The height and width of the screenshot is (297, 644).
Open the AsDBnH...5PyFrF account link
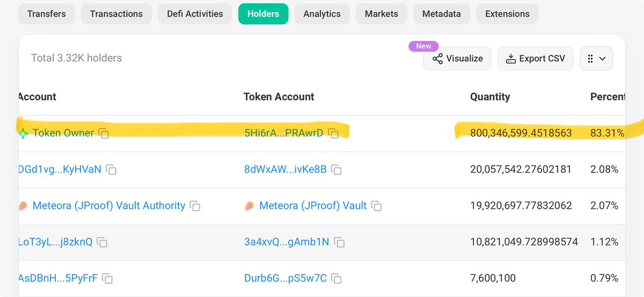[x=58, y=278]
